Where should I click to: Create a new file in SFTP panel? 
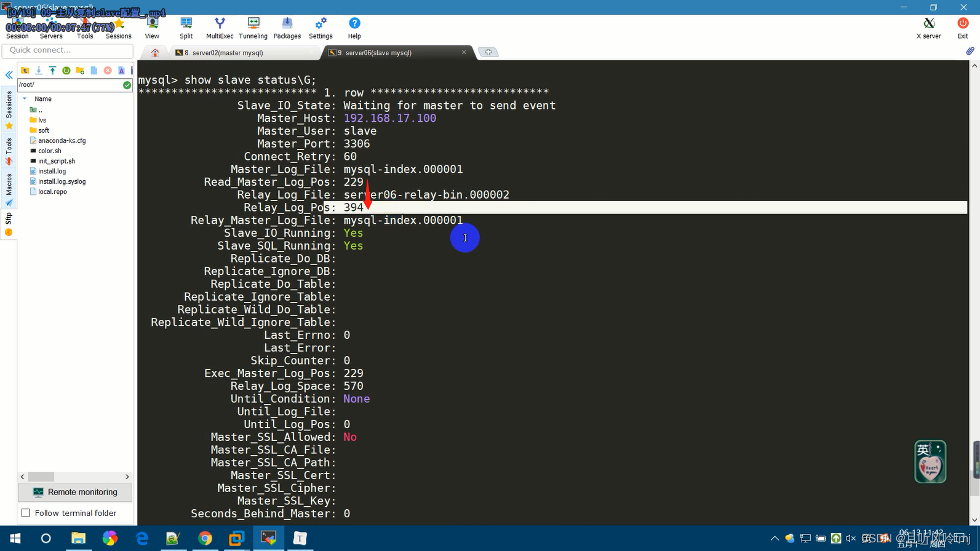[x=94, y=71]
